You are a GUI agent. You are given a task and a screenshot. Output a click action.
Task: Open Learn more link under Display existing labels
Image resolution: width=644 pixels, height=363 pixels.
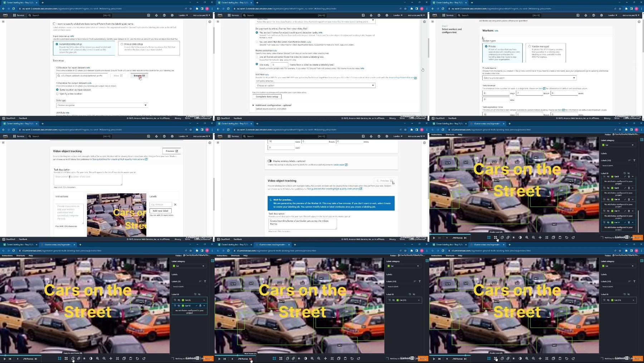pos(340,165)
